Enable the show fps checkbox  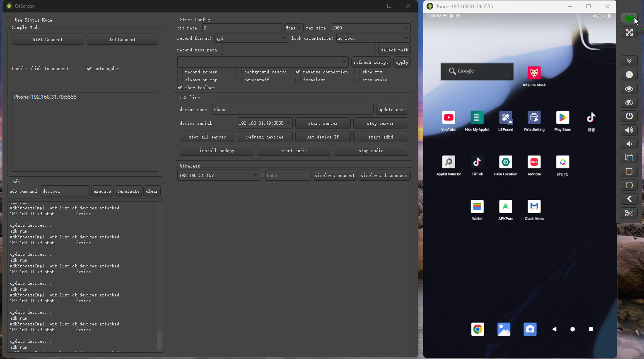coord(357,72)
